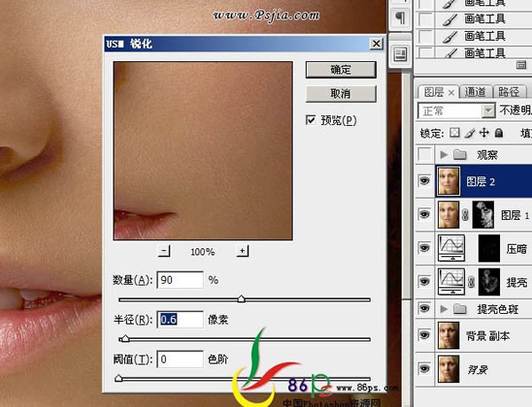532x407 pixels.
Task: Hide the 图层 2 layer
Action: [424, 181]
